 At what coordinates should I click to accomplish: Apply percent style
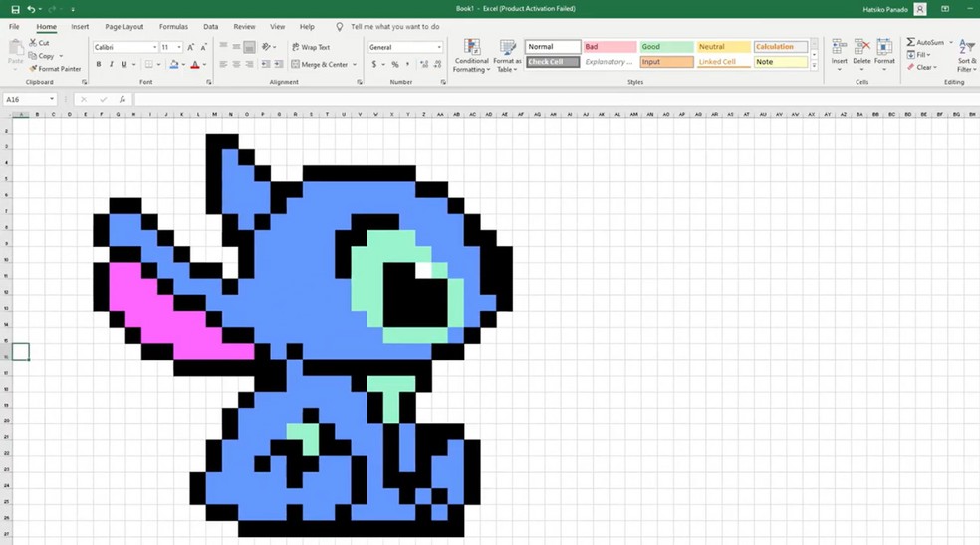[395, 64]
